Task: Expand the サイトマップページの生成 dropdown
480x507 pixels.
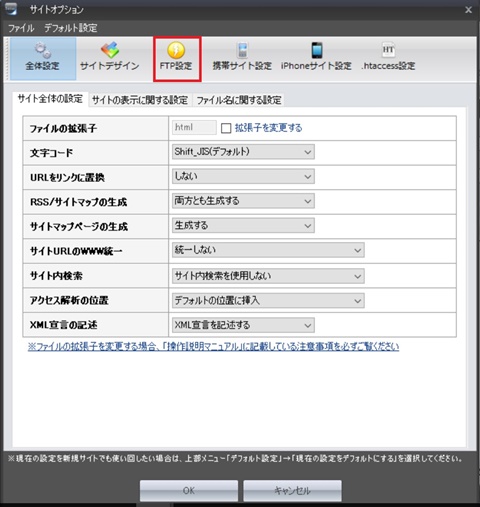Action: (x=243, y=226)
